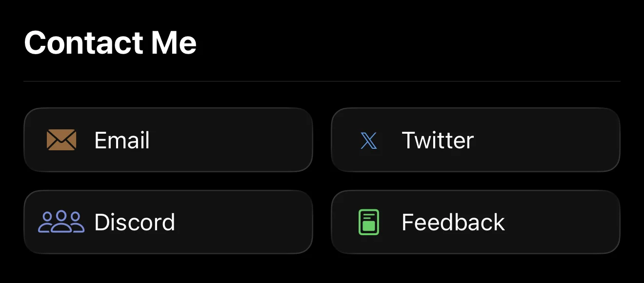Open the Twitter contact button

(x=475, y=140)
